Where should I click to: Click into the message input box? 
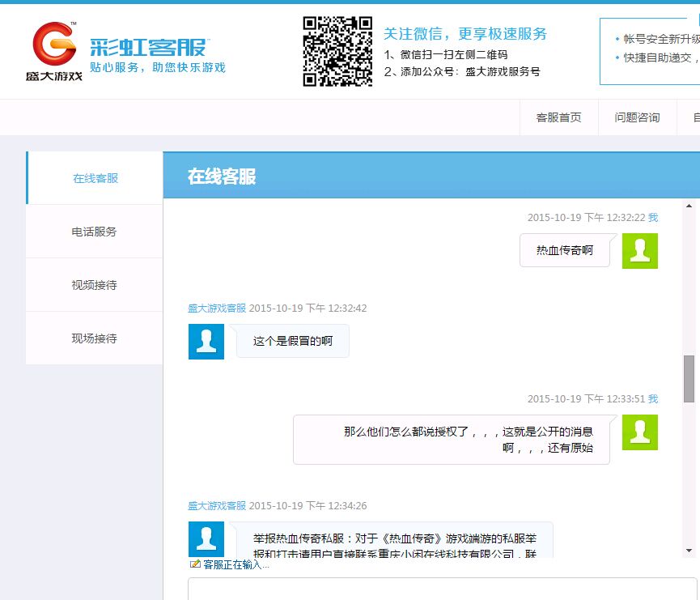(x=441, y=589)
